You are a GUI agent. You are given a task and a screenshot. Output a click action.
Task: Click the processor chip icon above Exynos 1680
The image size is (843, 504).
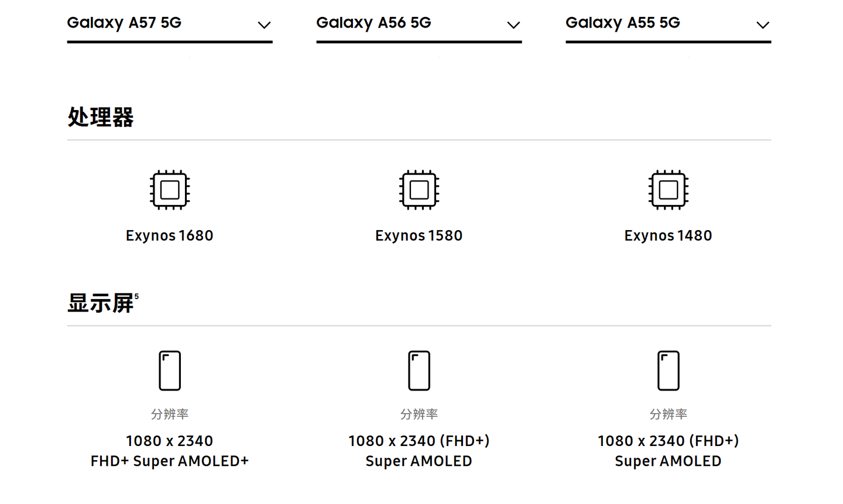(x=170, y=190)
